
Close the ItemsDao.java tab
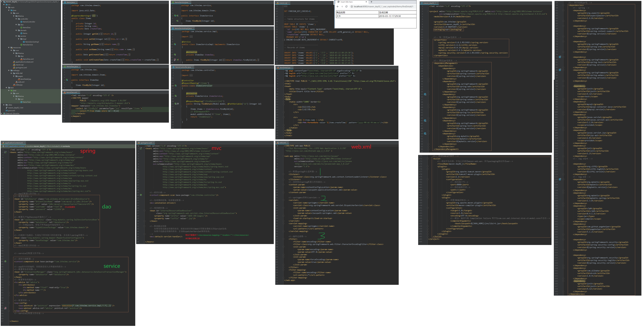point(79,67)
